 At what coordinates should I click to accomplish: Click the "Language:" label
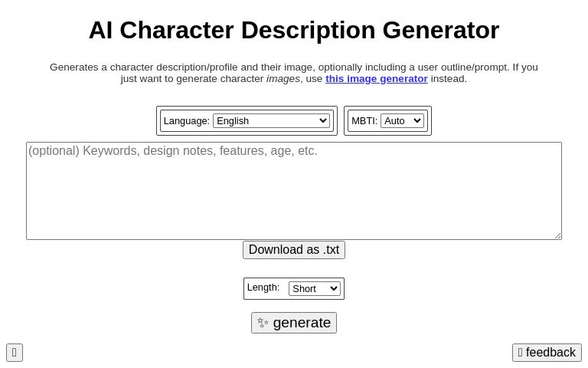click(x=186, y=120)
